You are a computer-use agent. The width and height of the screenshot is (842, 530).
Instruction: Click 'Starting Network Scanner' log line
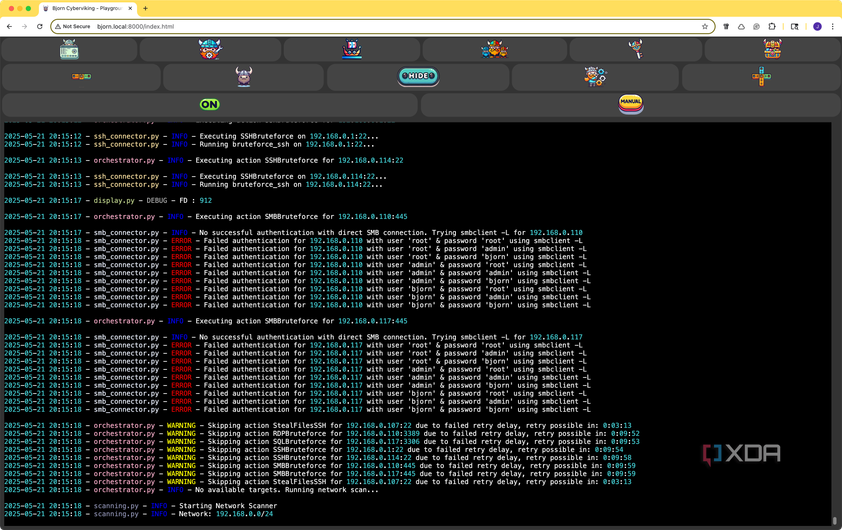tap(141, 506)
